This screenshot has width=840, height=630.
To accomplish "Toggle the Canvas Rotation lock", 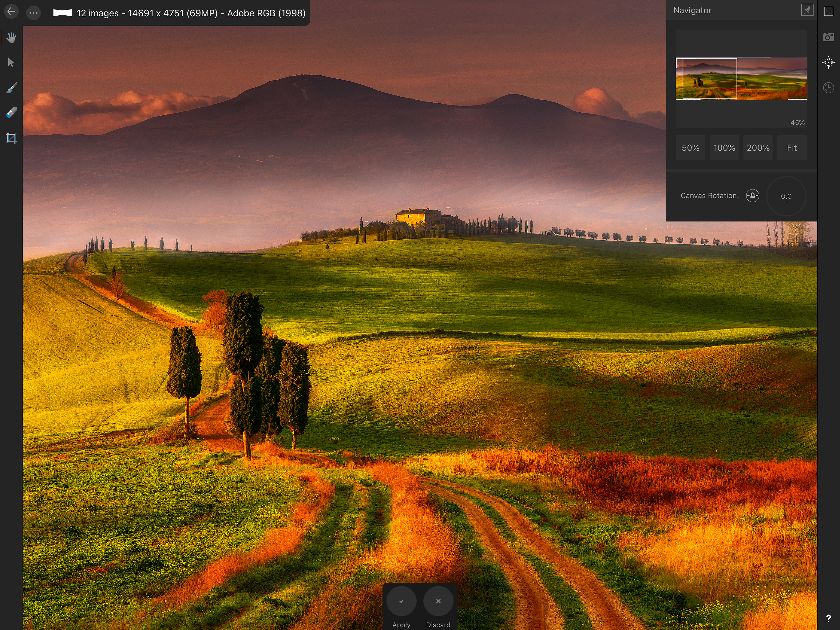I will pos(752,196).
